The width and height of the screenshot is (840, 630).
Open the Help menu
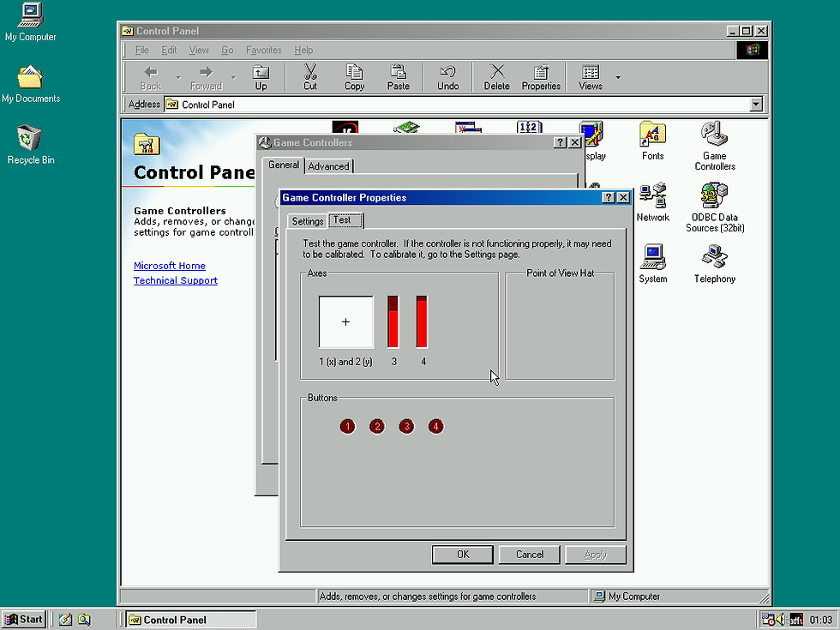coord(303,50)
